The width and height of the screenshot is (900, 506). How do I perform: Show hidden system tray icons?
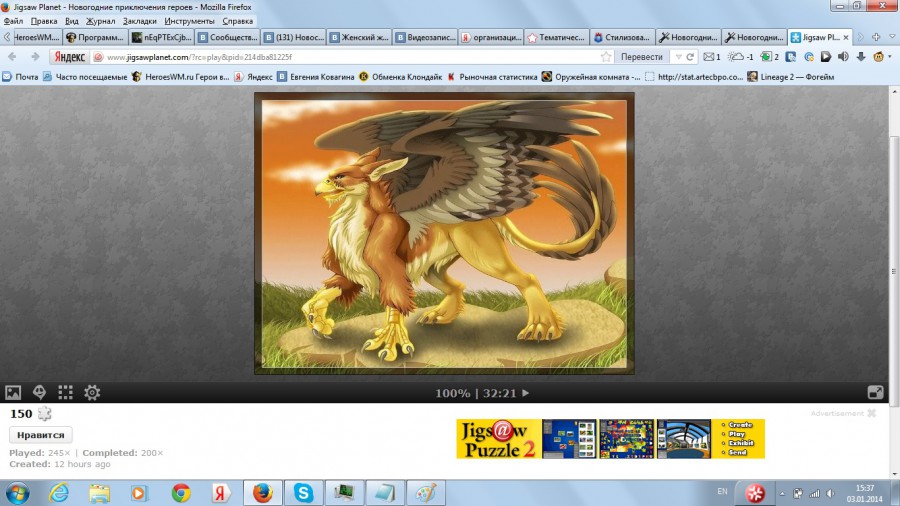[784, 493]
